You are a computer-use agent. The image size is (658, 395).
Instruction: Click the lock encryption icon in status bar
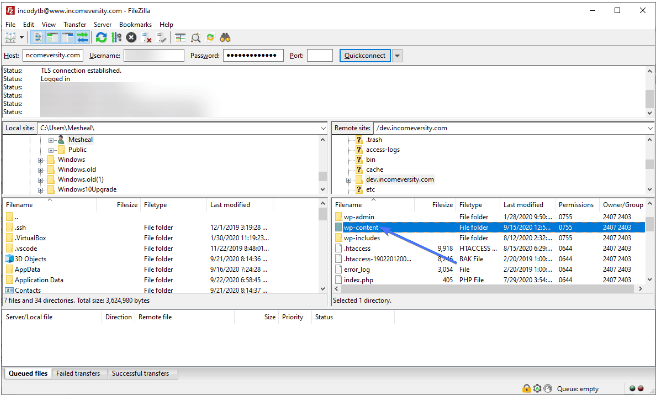(x=526, y=388)
